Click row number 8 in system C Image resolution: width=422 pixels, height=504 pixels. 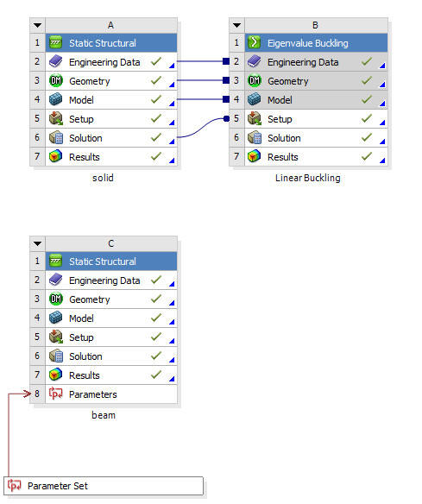[37, 394]
